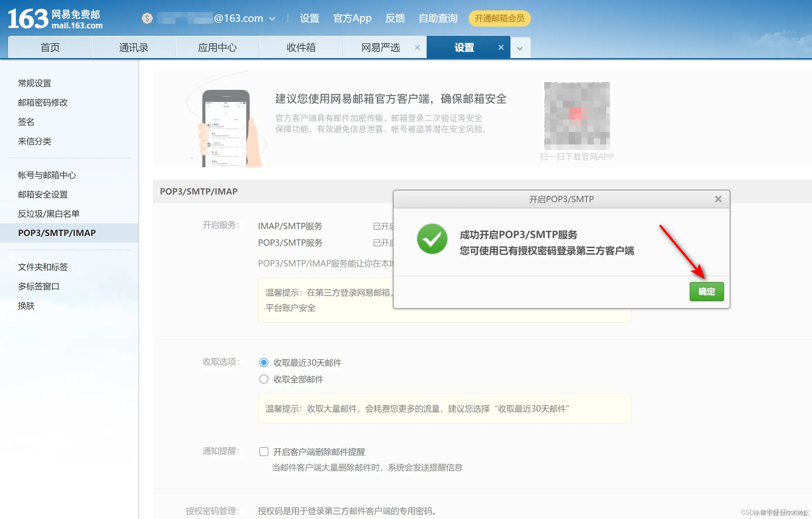Image resolution: width=812 pixels, height=519 pixels.
Task: Click the badge icon beside the email address
Action: click(x=147, y=18)
